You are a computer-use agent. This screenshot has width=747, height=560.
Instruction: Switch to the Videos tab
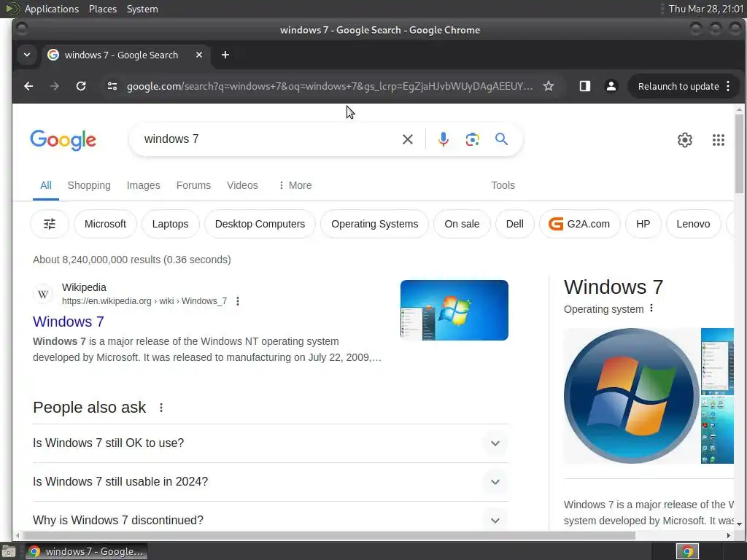click(242, 185)
